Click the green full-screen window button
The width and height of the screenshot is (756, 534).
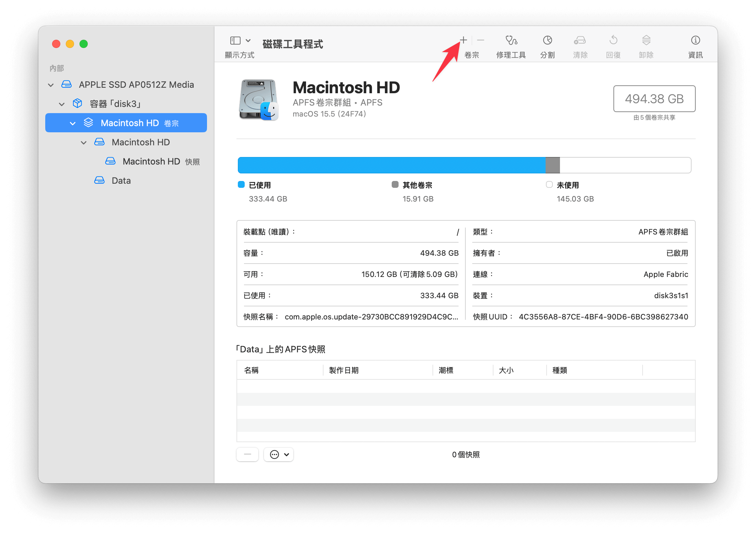coord(84,44)
